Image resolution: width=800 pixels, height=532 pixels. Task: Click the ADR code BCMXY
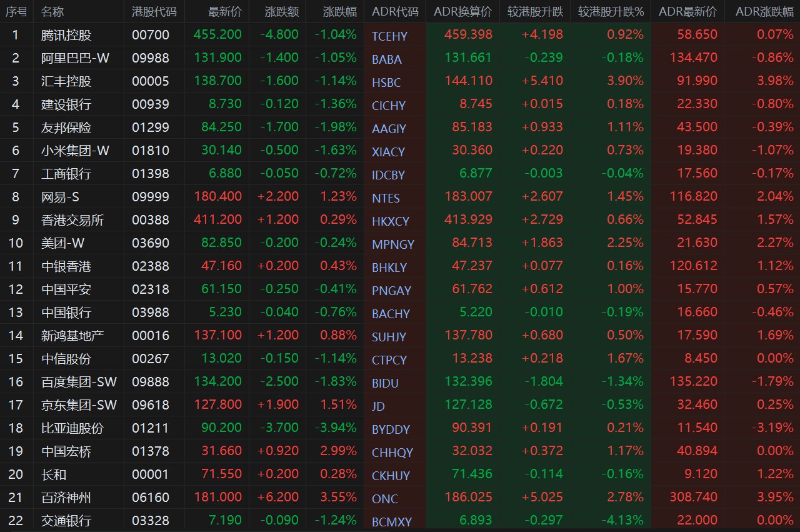[x=392, y=522]
